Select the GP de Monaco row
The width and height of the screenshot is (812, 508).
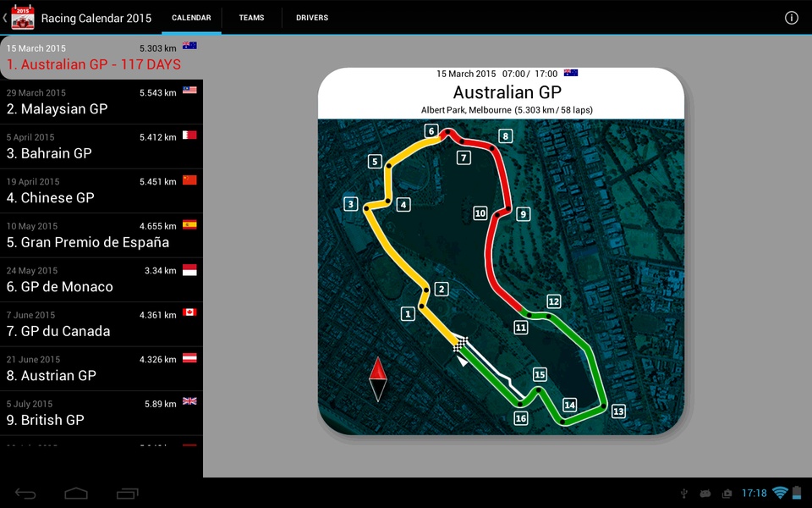tap(101, 280)
